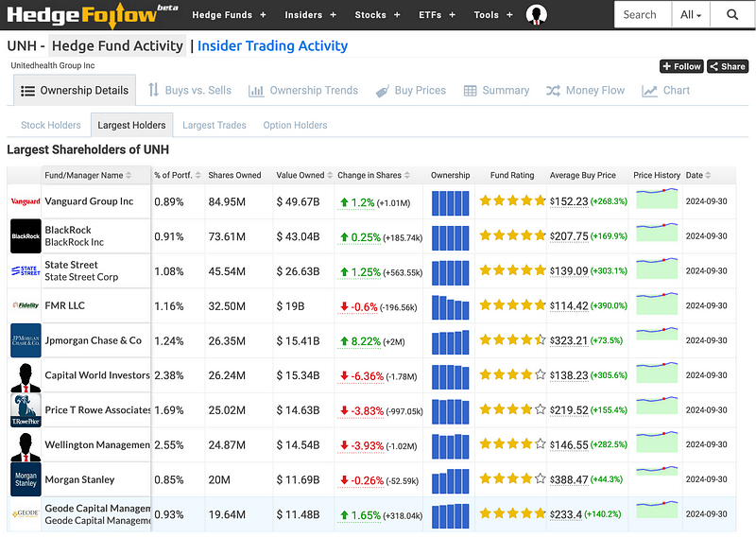Image resolution: width=756 pixels, height=538 pixels.
Task: Sort table by Change in Shares
Action: (x=375, y=175)
